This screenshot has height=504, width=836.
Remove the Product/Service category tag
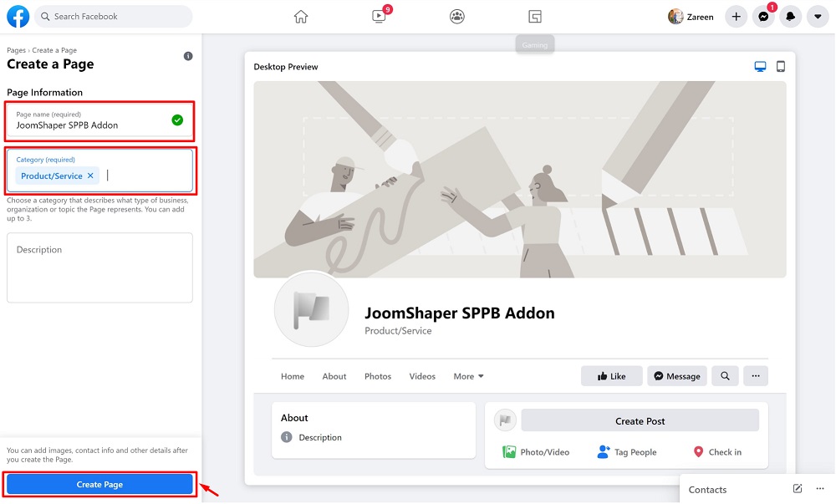point(90,176)
